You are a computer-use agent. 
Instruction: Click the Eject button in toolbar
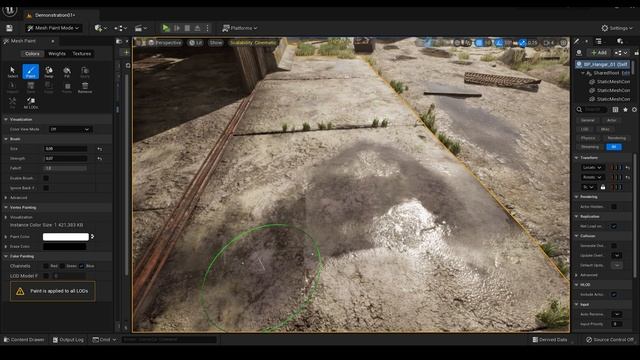coord(198,28)
